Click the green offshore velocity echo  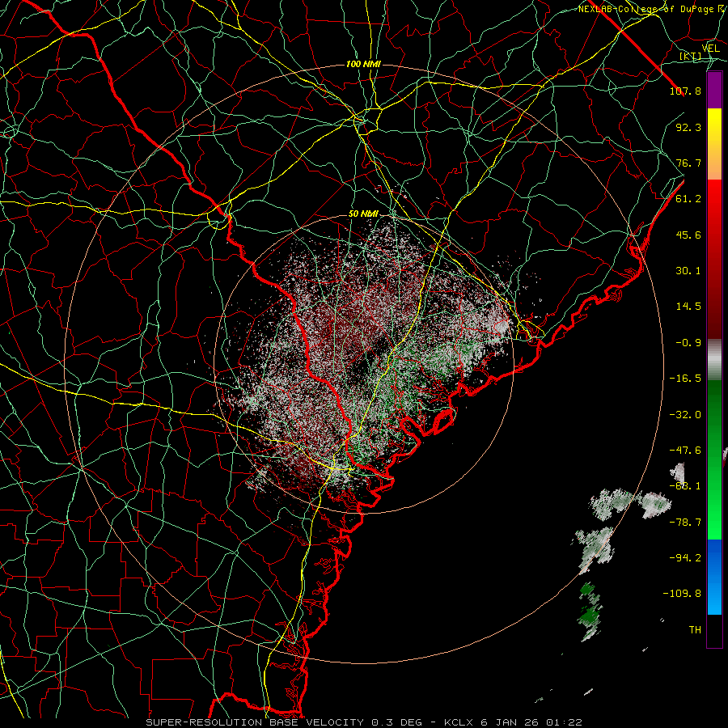[590, 611]
